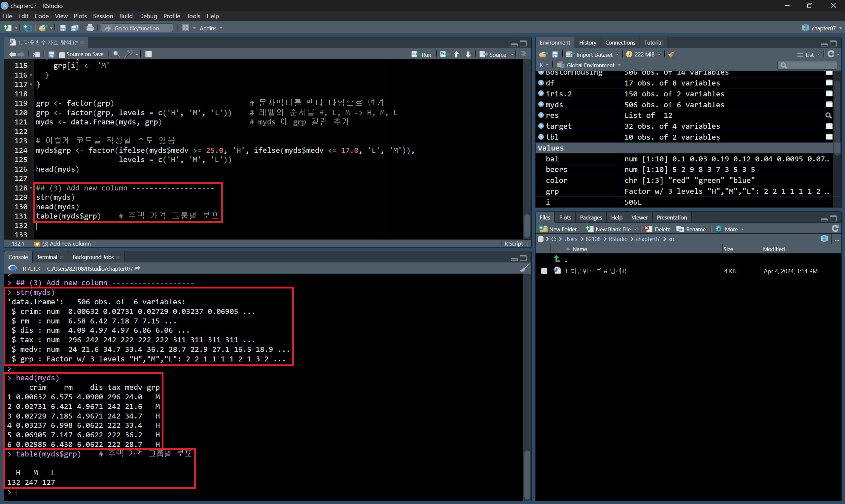845x504 pixels.
Task: Check the box for 다중변수 자료 탐색.R file
Action: (x=544, y=271)
